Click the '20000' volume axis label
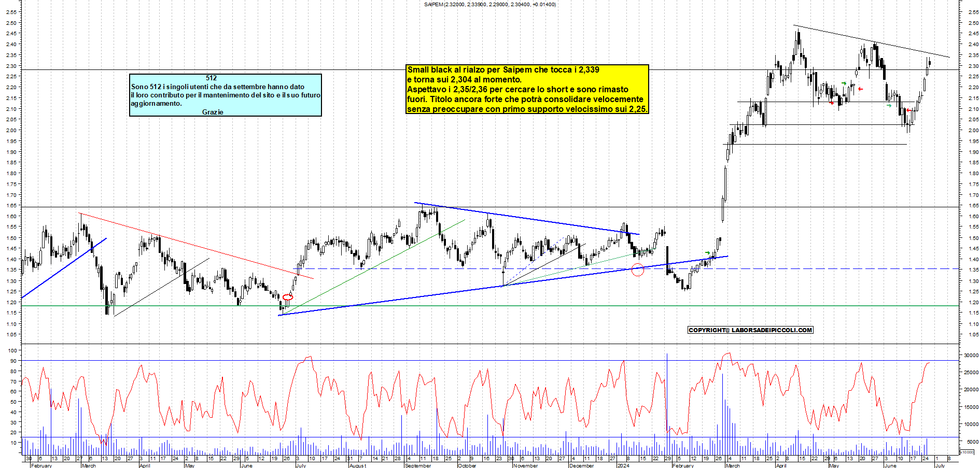This screenshot has width=980, height=468. coord(971,389)
